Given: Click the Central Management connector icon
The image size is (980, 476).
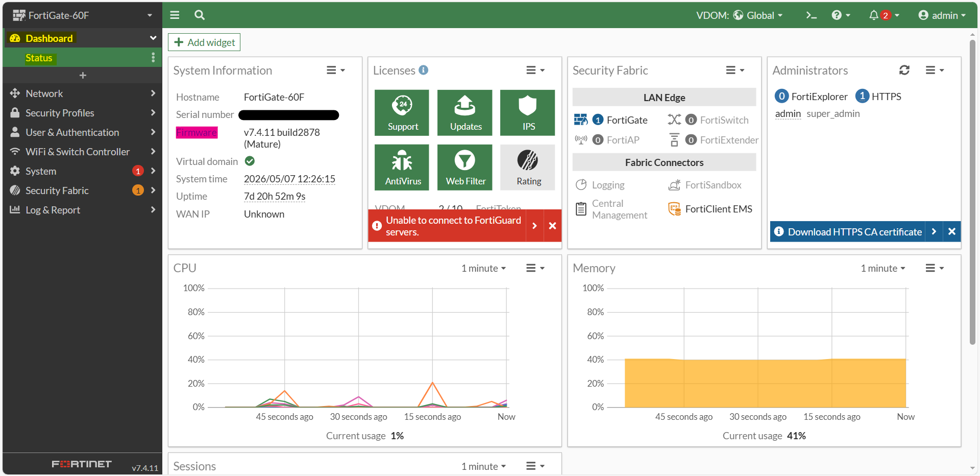Looking at the screenshot, I should (581, 209).
